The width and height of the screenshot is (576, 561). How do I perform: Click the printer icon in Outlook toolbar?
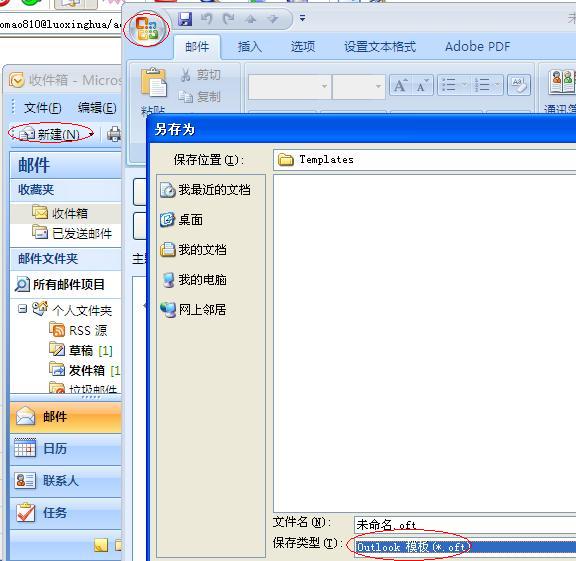(x=114, y=134)
